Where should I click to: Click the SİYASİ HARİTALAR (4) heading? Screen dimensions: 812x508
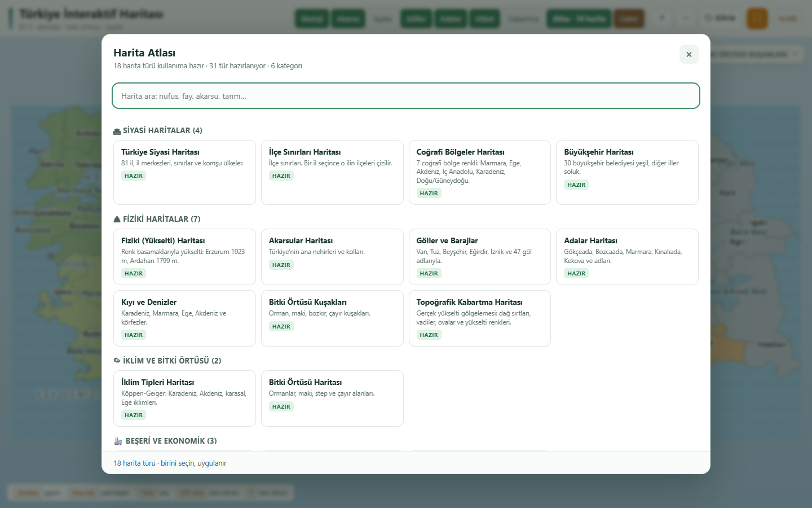[162, 130]
